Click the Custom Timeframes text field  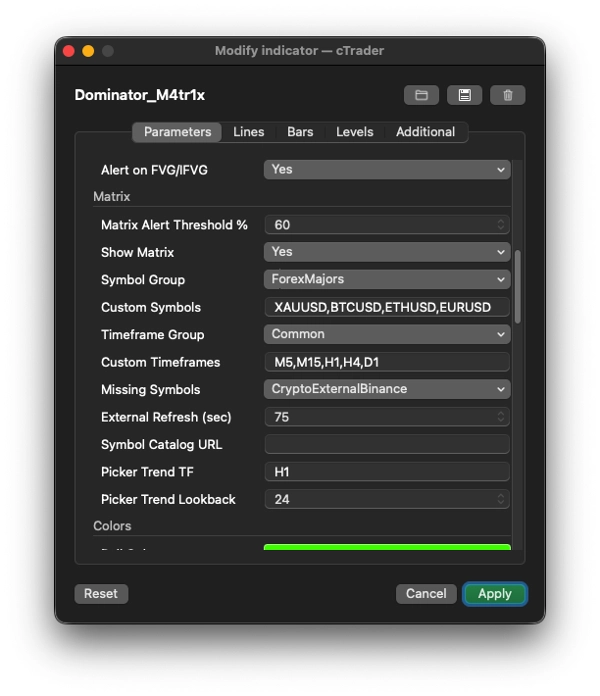point(387,362)
